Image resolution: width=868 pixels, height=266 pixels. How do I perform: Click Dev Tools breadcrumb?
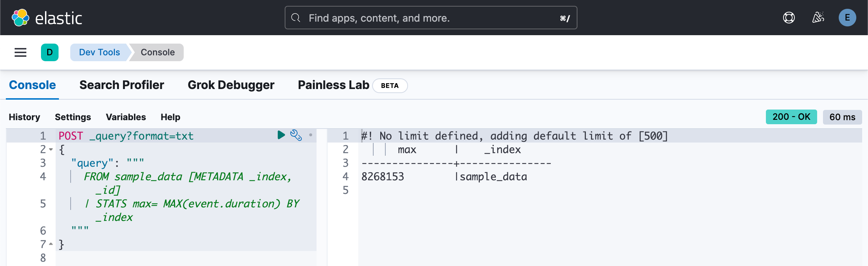tap(99, 52)
